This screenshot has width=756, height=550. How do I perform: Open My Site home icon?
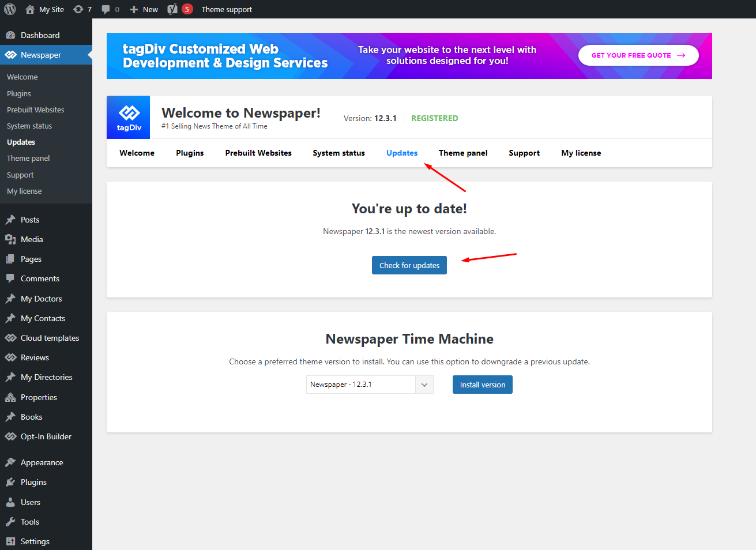pos(30,9)
